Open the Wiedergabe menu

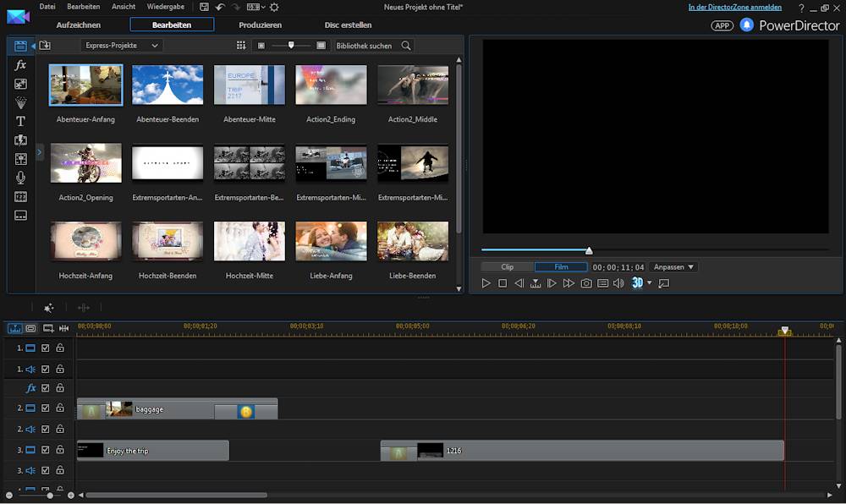(166, 7)
